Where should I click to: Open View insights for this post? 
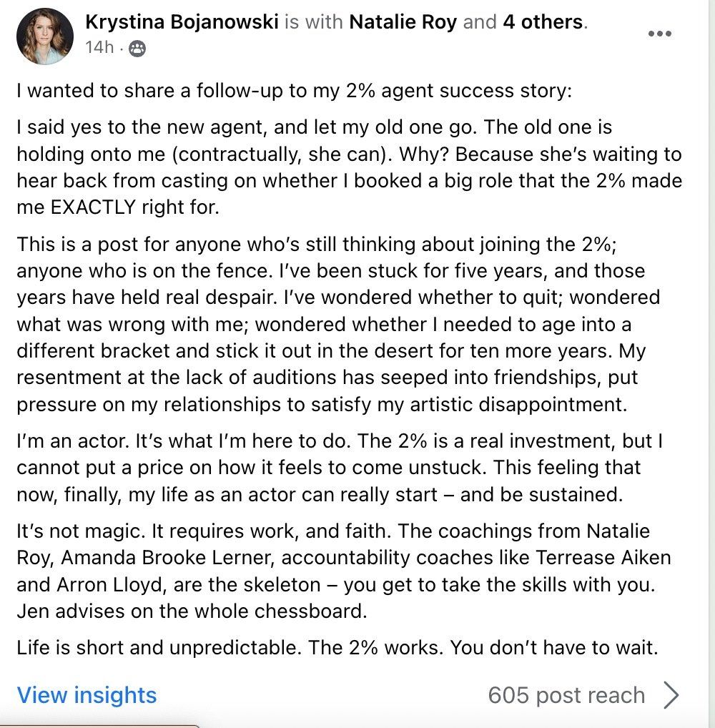(x=87, y=695)
